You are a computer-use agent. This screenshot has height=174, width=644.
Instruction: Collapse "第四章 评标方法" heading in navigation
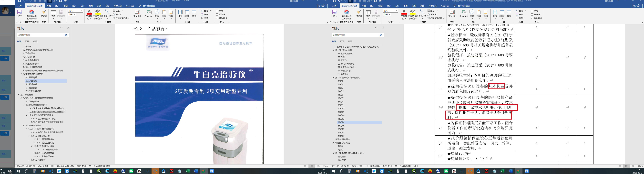pos(333,143)
